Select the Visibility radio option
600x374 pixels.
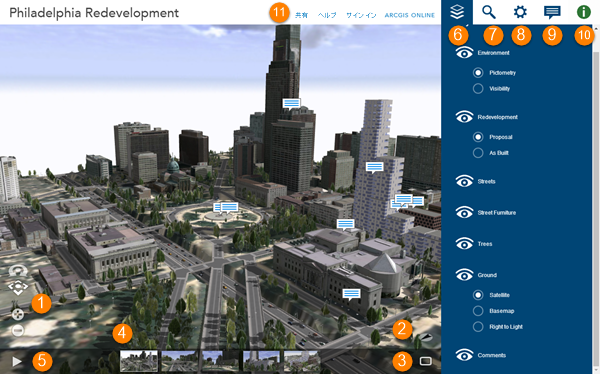tap(478, 88)
